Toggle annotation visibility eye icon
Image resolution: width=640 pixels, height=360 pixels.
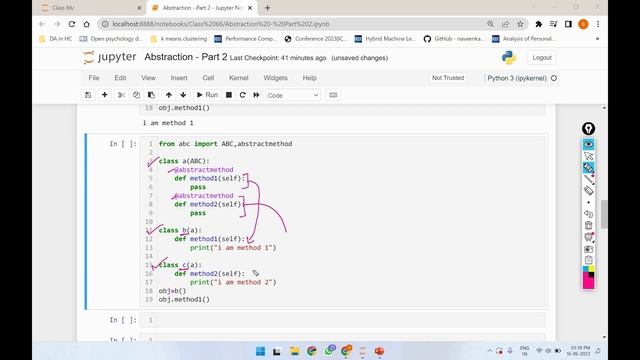pyautogui.click(x=588, y=144)
